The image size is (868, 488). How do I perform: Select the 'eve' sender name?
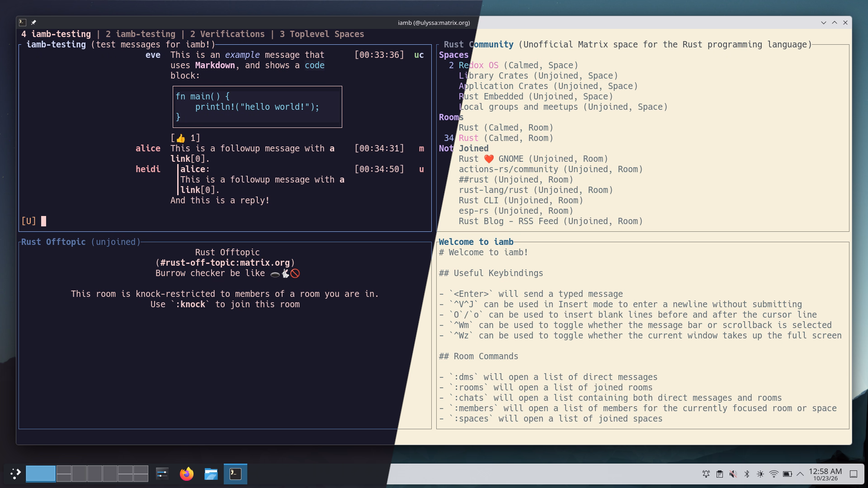[x=153, y=55]
